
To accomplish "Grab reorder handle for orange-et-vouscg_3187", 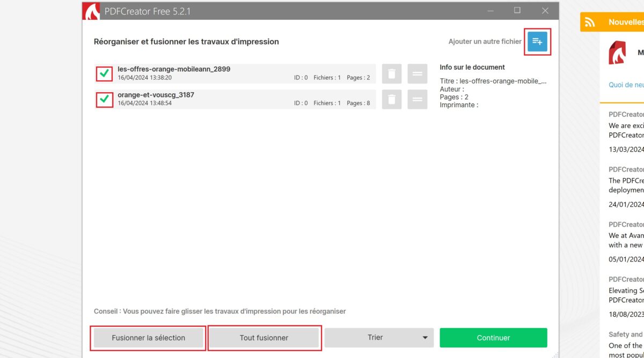I will point(418,99).
